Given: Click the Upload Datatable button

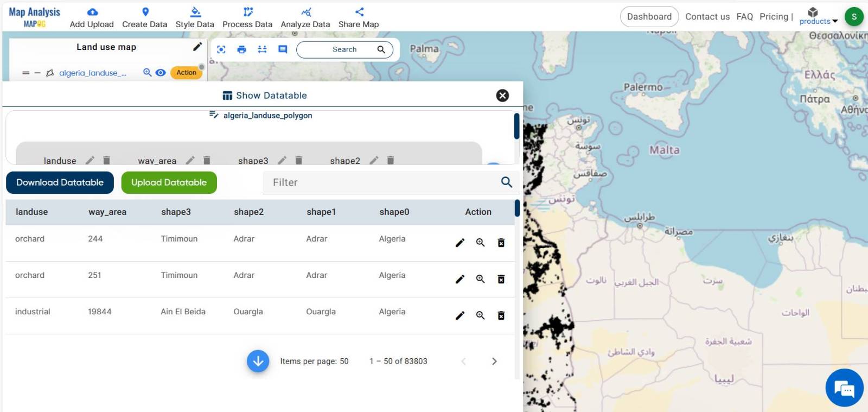Looking at the screenshot, I should pos(169,182).
